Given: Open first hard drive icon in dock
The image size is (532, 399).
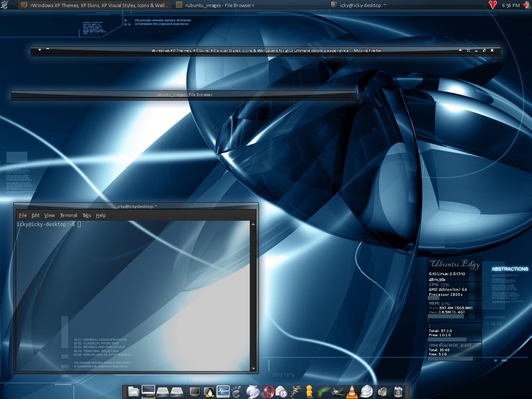Looking at the screenshot, I should point(163,392).
